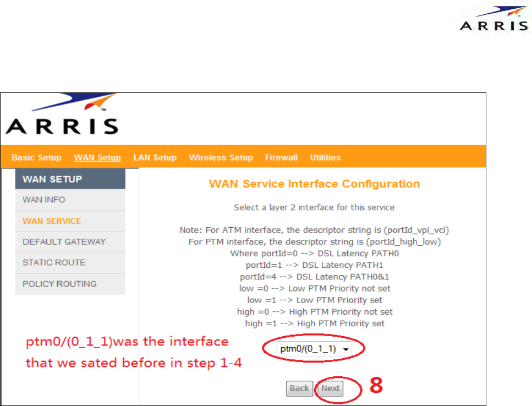Click the 'For PTM interface, the descriptor string' line

tap(315, 242)
